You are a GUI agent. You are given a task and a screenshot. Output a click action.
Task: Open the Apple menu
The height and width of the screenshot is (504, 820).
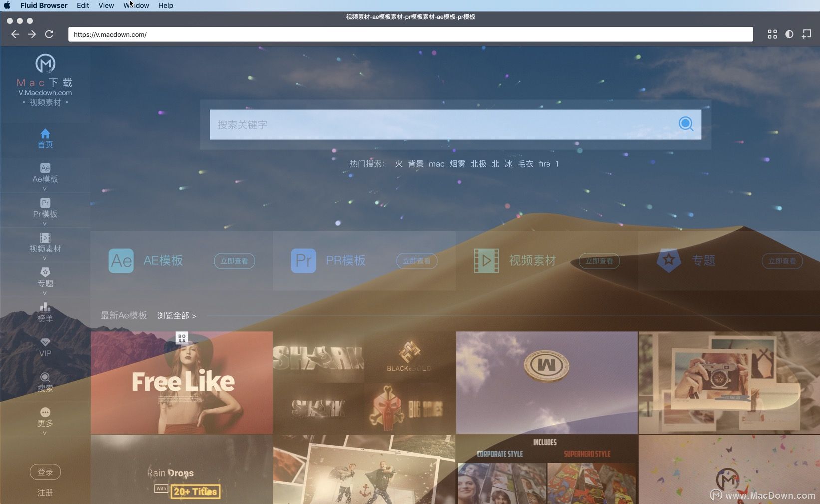(x=7, y=5)
